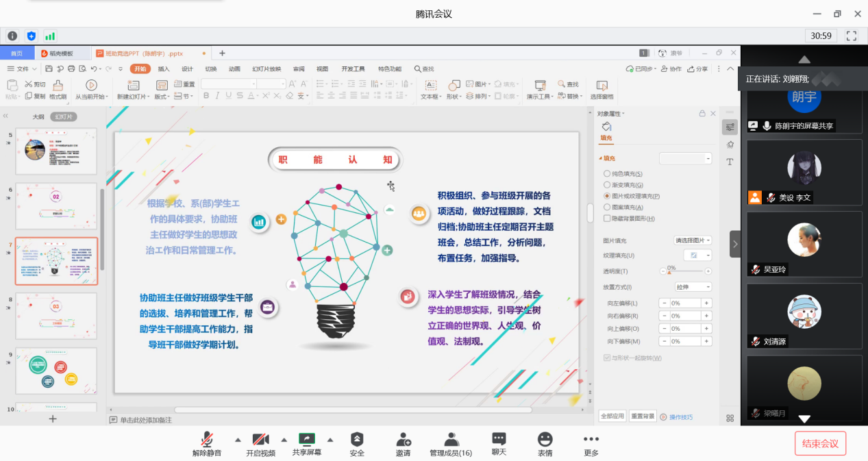Click Reset Background (重置背景) button
This screenshot has width=868, height=461.
pos(643,416)
